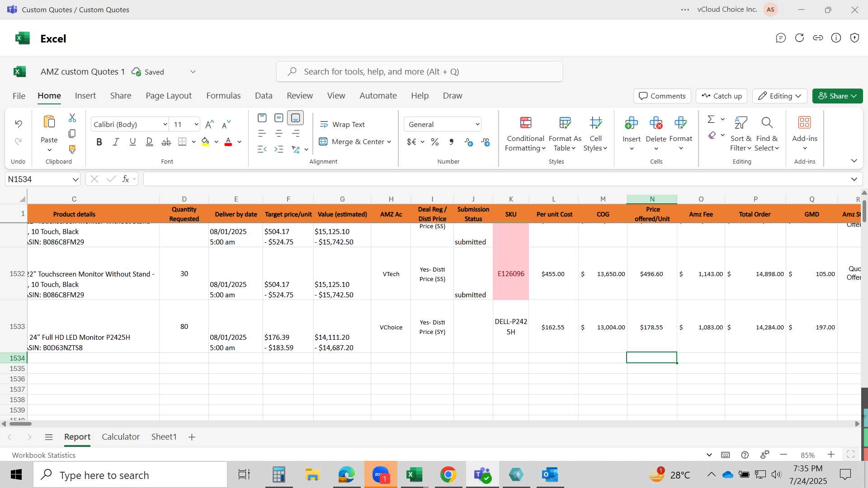Align cell text right

[x=296, y=133]
